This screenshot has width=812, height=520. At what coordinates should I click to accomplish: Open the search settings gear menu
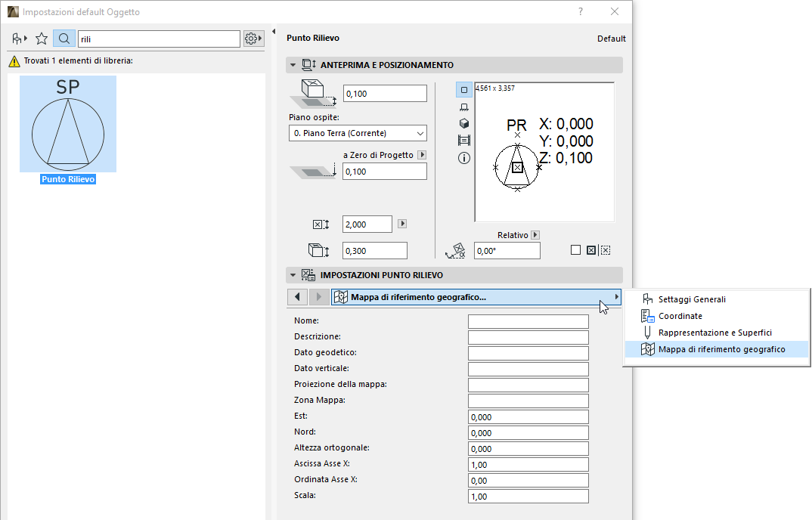pos(254,39)
